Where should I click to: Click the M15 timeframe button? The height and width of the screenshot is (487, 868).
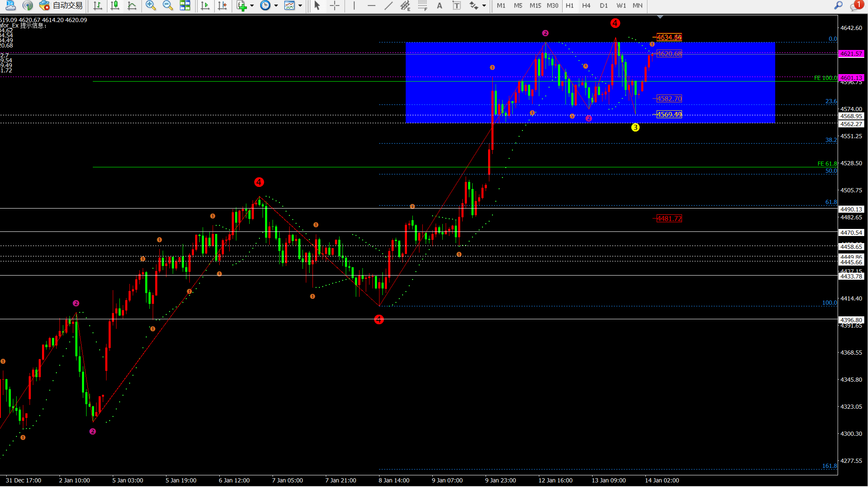tap(535, 5)
